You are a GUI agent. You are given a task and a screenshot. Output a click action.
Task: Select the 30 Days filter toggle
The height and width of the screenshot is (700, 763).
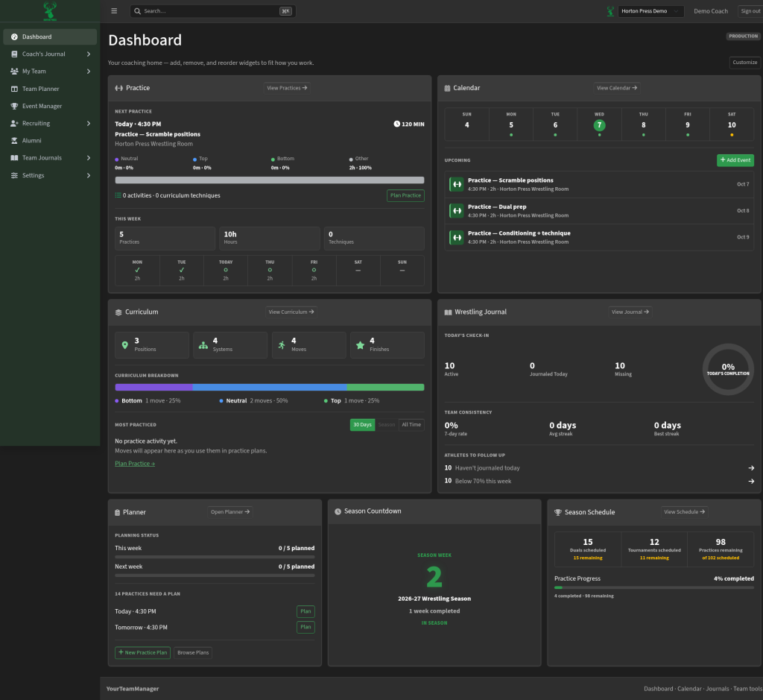pyautogui.click(x=362, y=424)
